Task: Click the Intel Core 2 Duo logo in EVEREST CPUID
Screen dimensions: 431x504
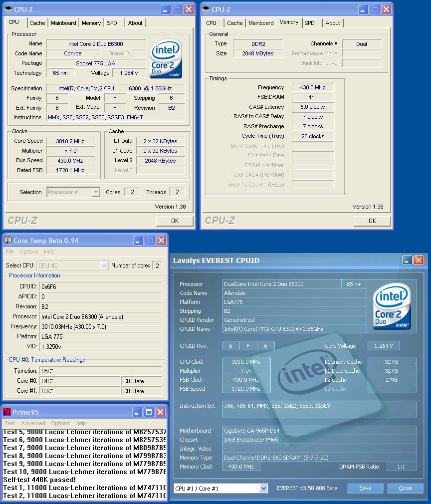Action: 392,306
